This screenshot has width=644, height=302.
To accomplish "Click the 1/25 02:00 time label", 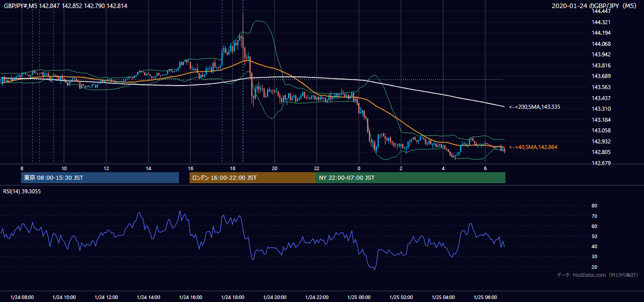I will pos(401,297).
